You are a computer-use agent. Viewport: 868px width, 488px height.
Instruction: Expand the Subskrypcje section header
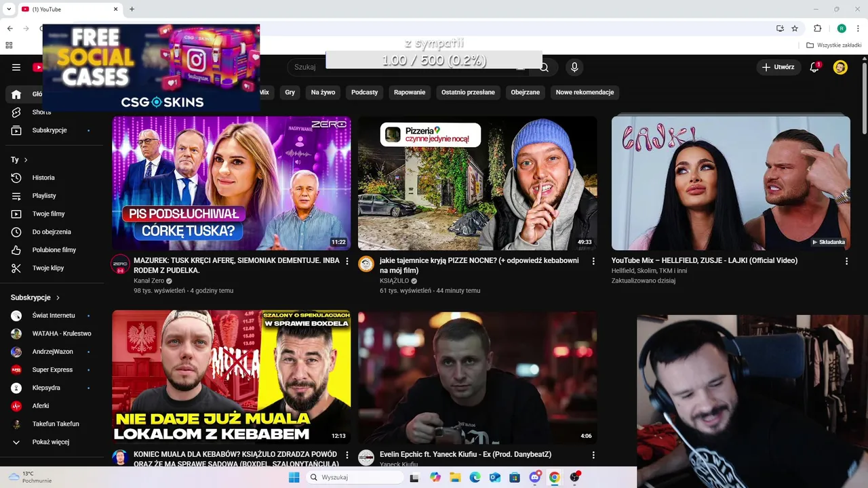tap(35, 298)
